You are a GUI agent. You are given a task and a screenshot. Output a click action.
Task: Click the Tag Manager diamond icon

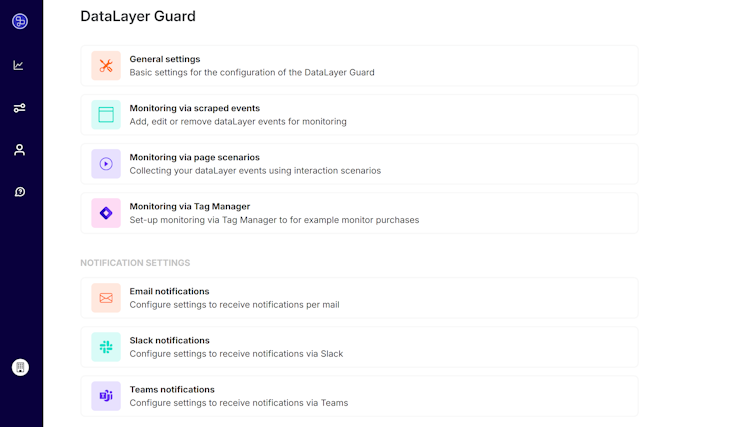coord(106,213)
